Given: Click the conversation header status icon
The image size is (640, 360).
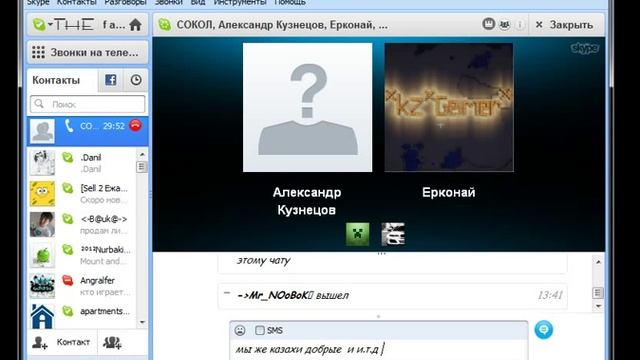Looking at the screenshot, I should [x=164, y=25].
